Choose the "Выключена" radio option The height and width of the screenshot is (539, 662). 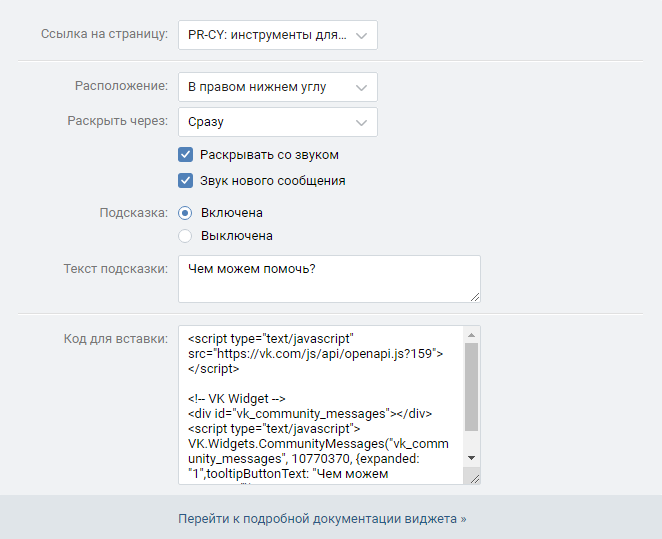(x=185, y=236)
